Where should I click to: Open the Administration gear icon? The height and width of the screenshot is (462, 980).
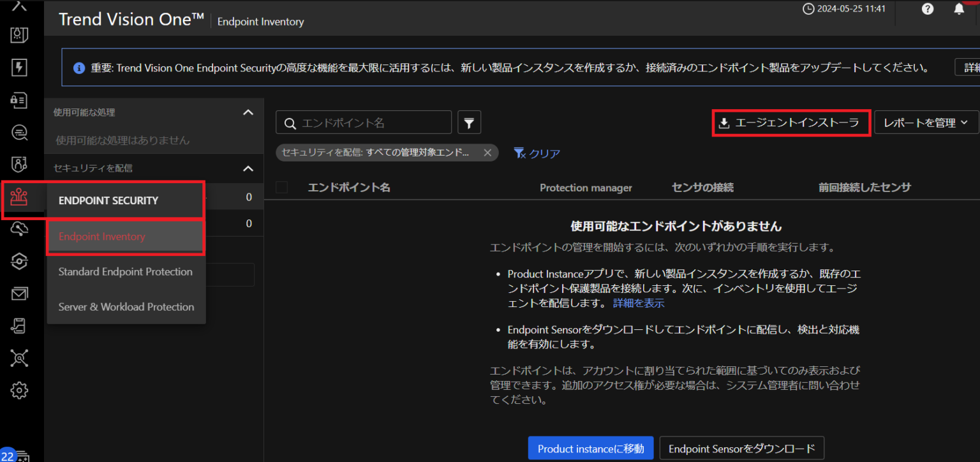[19, 390]
